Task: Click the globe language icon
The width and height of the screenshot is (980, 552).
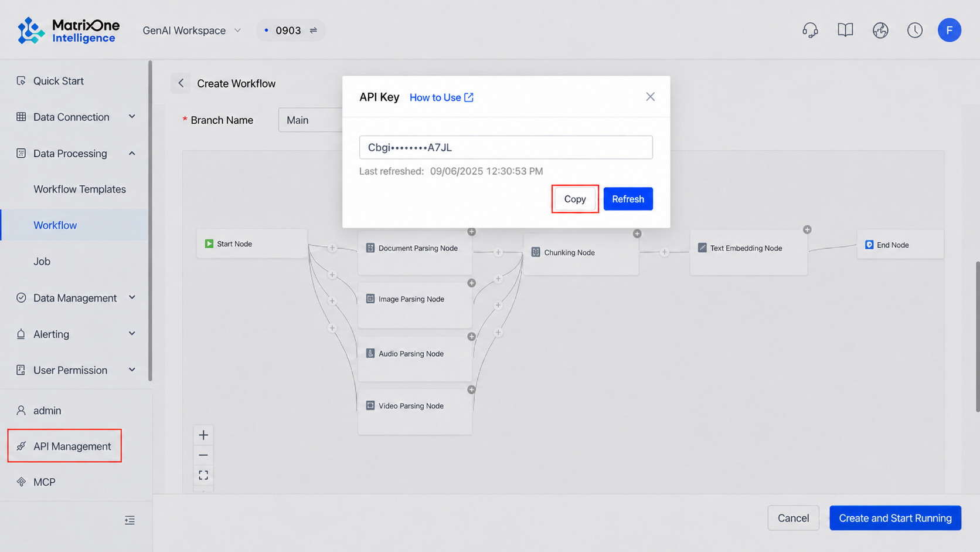Action: point(880,30)
